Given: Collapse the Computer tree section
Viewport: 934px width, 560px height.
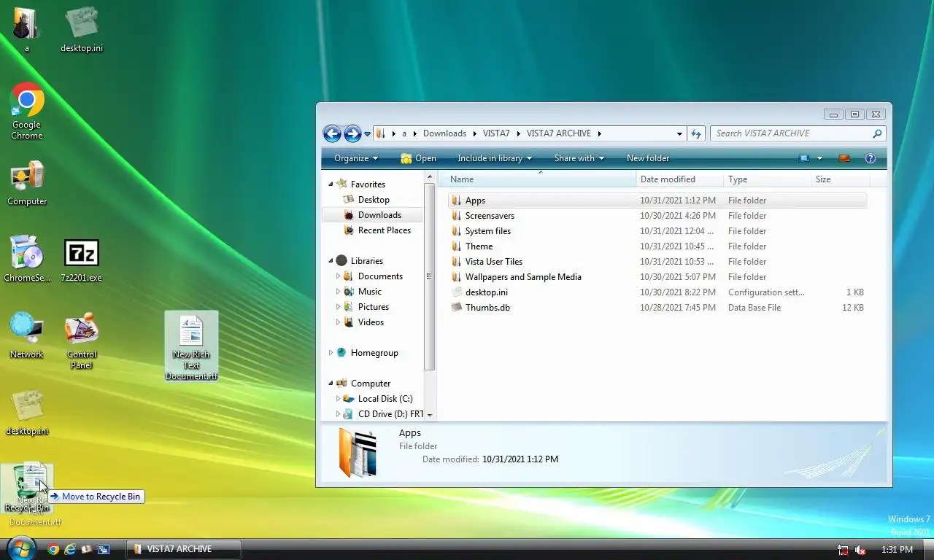Looking at the screenshot, I should coord(331,384).
